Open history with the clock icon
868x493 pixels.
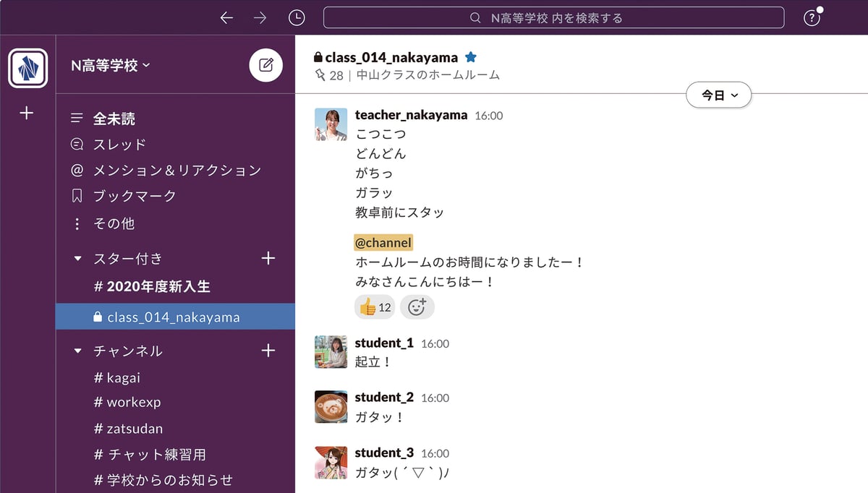(297, 18)
